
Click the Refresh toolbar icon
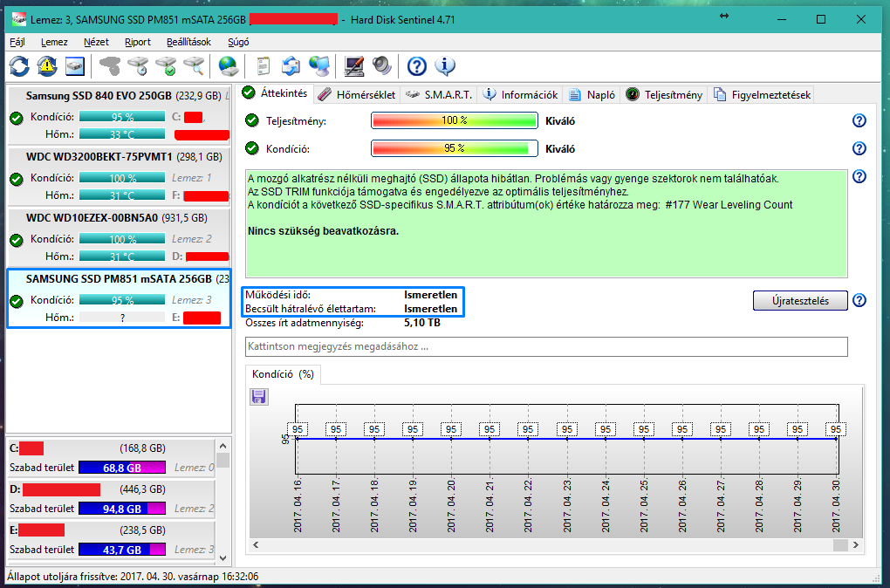coord(18,66)
